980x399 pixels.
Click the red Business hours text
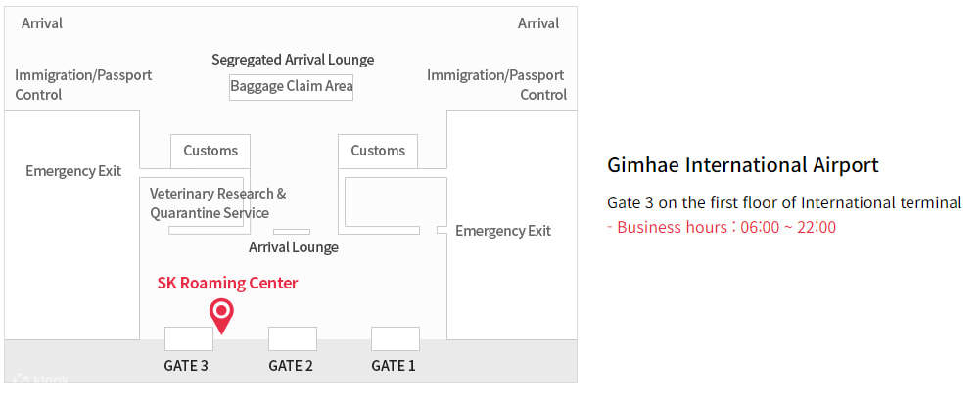click(723, 228)
